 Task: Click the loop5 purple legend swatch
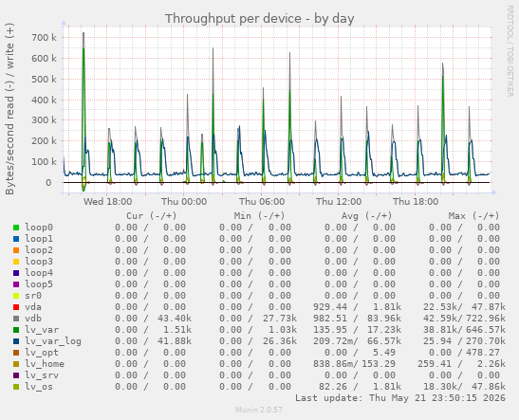[x=16, y=284]
